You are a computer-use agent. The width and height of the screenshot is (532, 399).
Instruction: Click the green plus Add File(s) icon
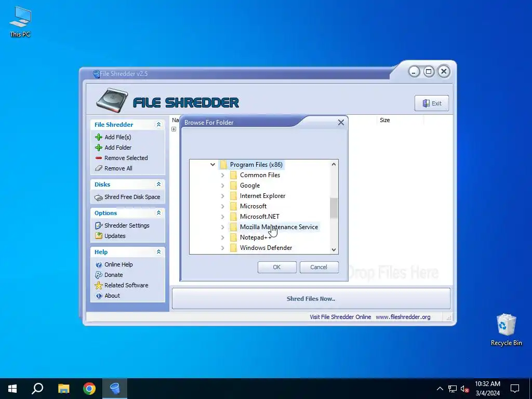[99, 137]
